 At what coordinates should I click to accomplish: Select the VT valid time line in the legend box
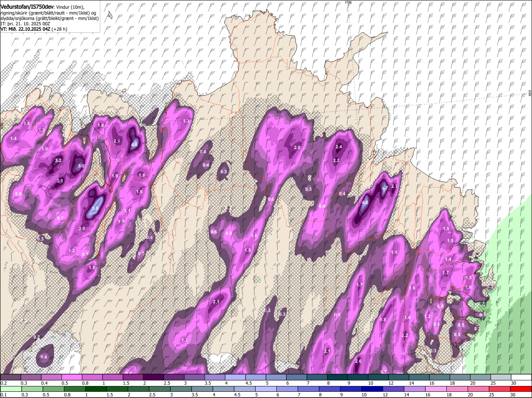(x=33, y=29)
